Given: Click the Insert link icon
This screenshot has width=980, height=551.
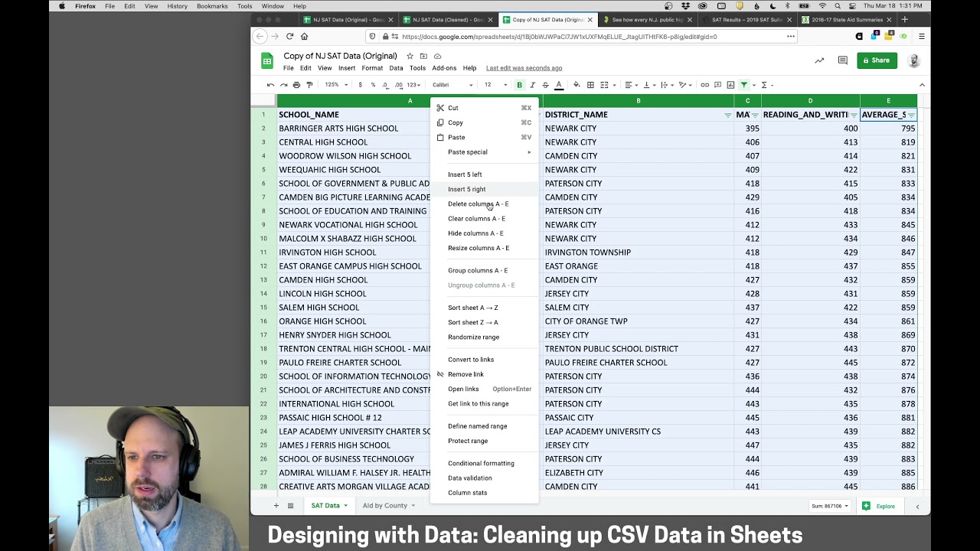Looking at the screenshot, I should click(x=705, y=85).
